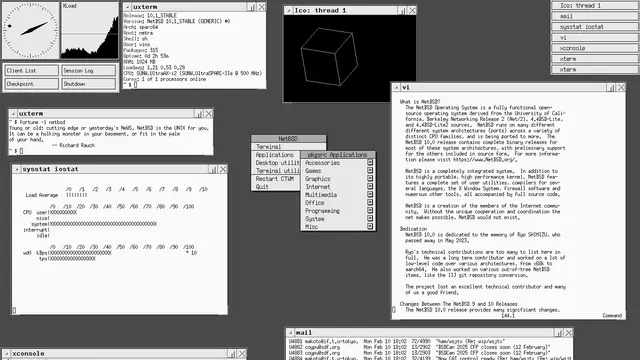Select 'vi' in the icon manager list
Image resolution: width=640 pixels, height=360 pixels.
(595, 38)
